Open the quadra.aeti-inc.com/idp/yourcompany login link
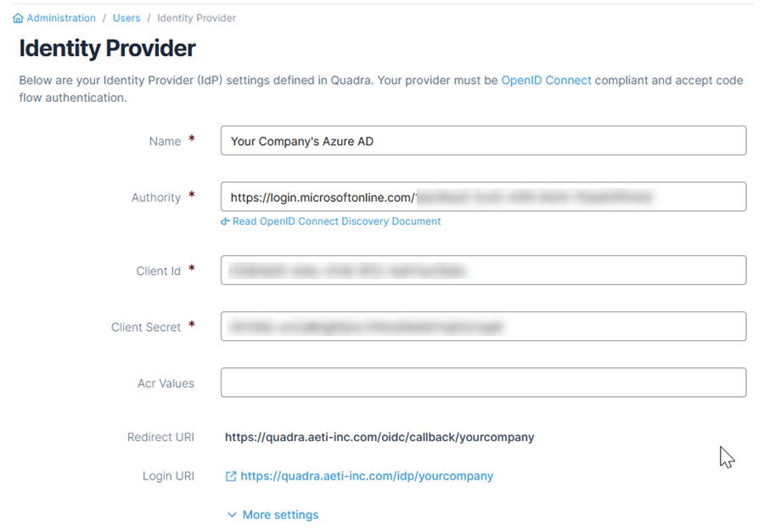The height and width of the screenshot is (532, 764). click(367, 477)
